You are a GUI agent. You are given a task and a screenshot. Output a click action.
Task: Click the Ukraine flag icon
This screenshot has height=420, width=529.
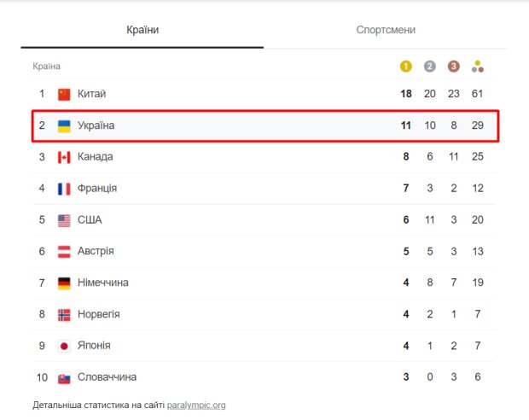point(64,126)
